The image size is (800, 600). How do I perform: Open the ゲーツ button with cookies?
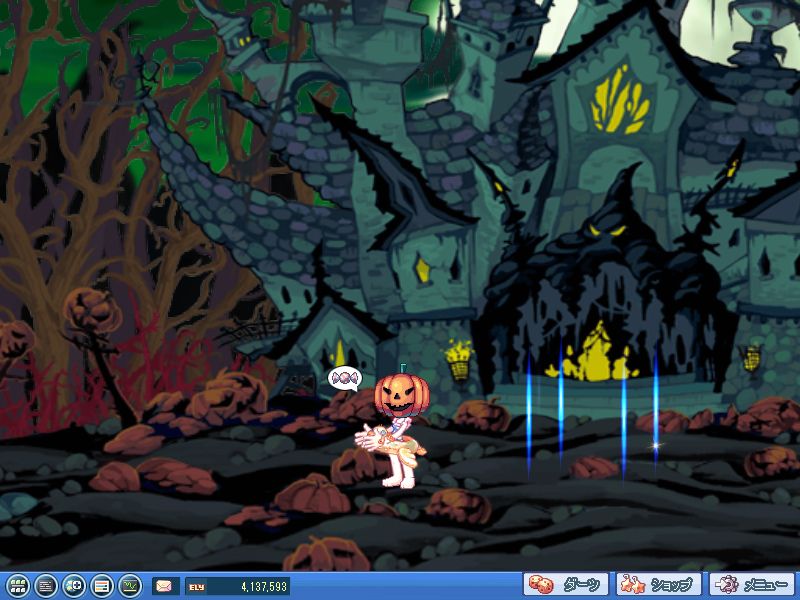pos(566,585)
